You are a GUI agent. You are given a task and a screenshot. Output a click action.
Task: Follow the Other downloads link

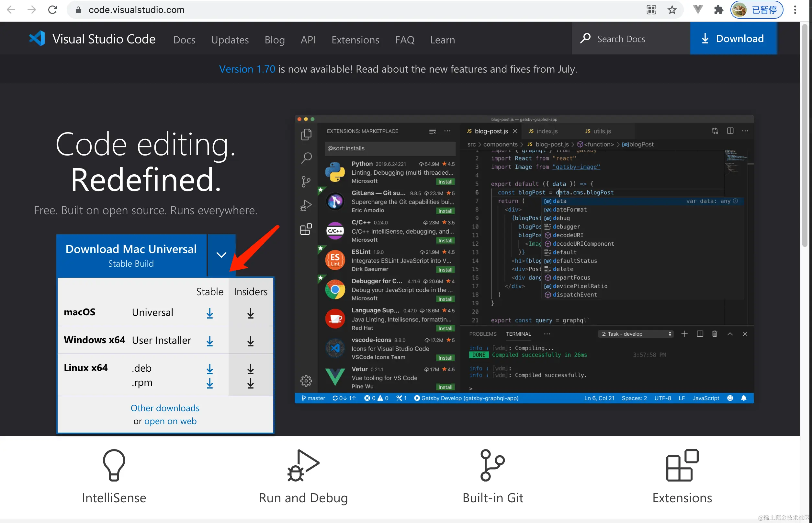click(165, 408)
